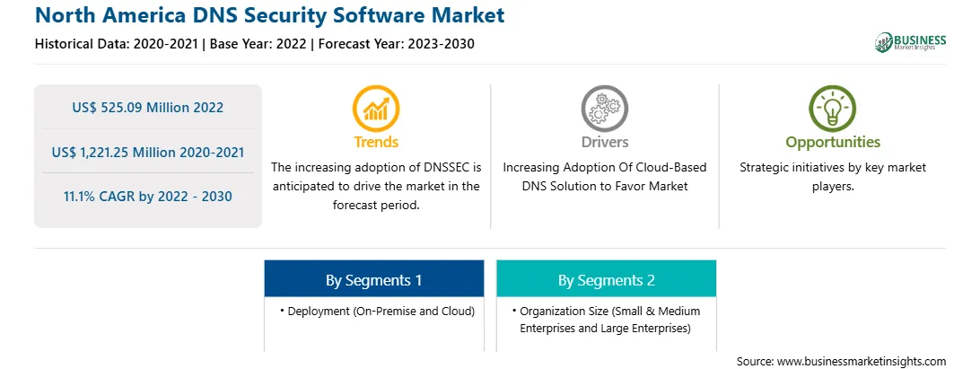The image size is (980, 369).
Task: Click the 11.1% CAGR by 2022 - 2030 value
Action: [148, 197]
